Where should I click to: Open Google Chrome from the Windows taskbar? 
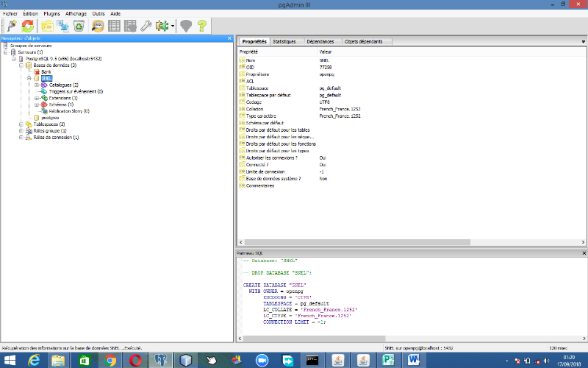pos(110,360)
